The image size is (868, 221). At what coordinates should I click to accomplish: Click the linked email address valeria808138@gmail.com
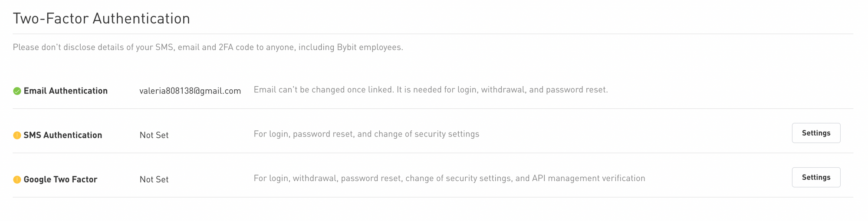point(190,91)
